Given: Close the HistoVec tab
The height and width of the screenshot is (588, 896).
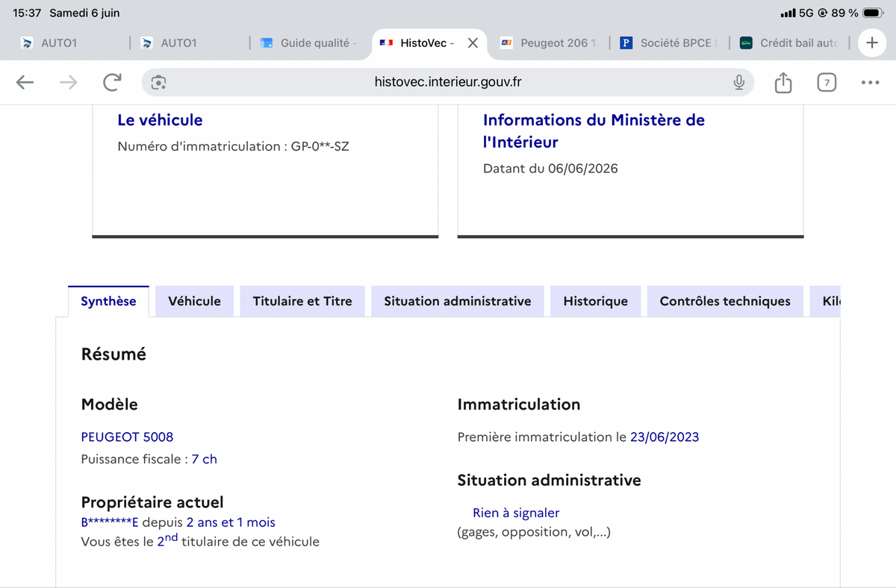Looking at the screenshot, I should coord(473,43).
